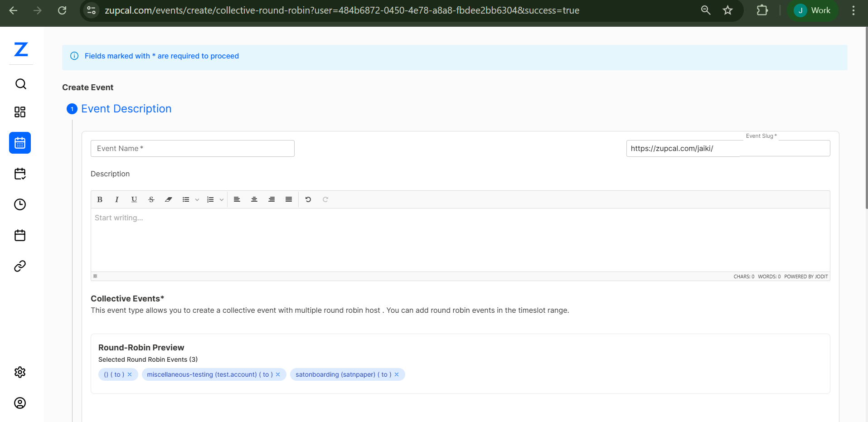Viewport: 868px width, 422px height.
Task: Remove the satonboarding round robin chip
Action: click(397, 374)
